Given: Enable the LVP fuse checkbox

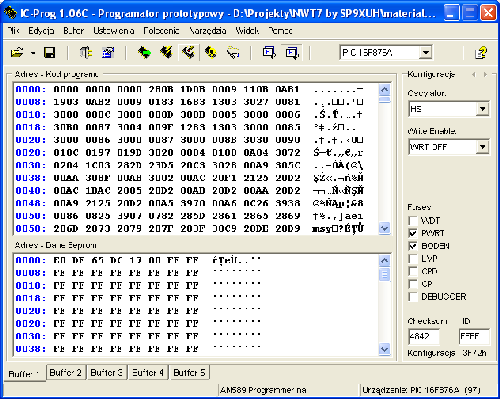Looking at the screenshot, I should point(413,259).
